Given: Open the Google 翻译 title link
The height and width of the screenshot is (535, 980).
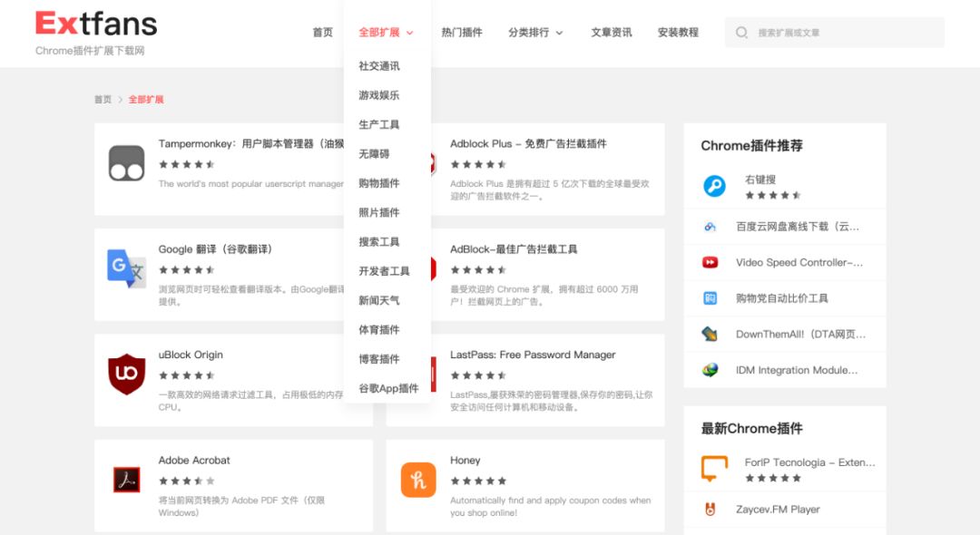Looking at the screenshot, I should click(216, 249).
